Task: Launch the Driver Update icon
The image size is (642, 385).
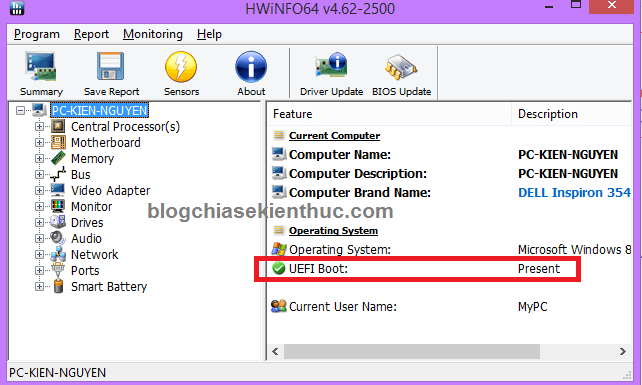Action: coord(331,66)
